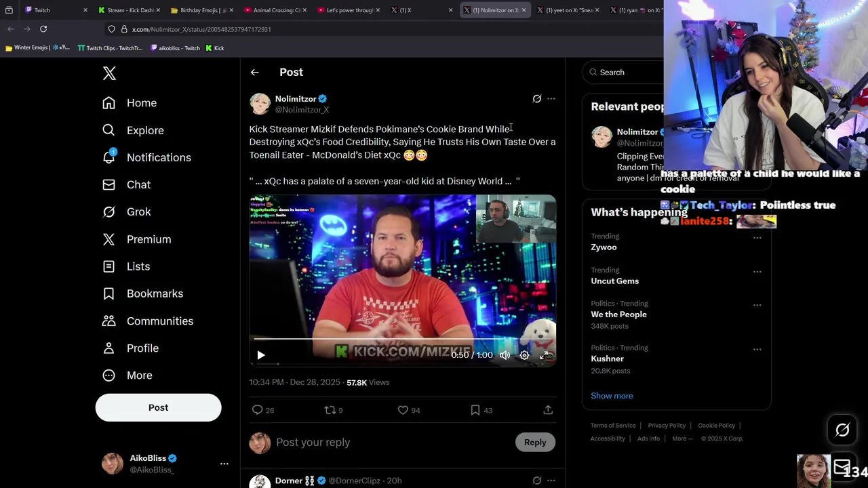868x488 pixels.
Task: Open Notifications with bell icon
Action: tap(146, 157)
